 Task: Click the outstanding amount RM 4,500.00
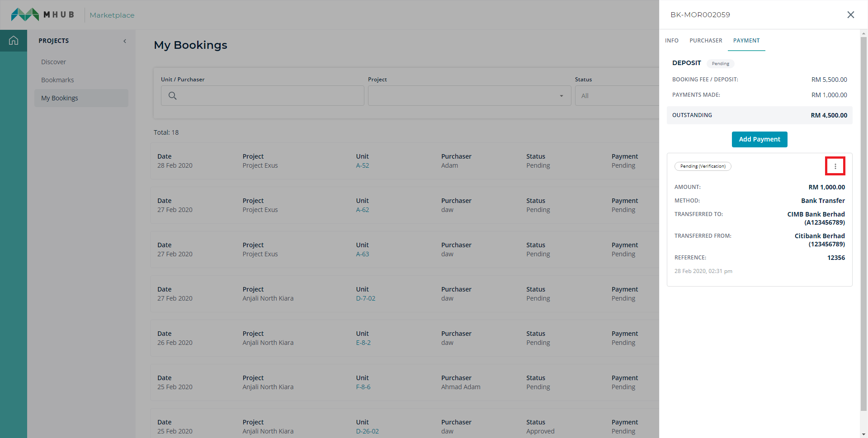[829, 115]
